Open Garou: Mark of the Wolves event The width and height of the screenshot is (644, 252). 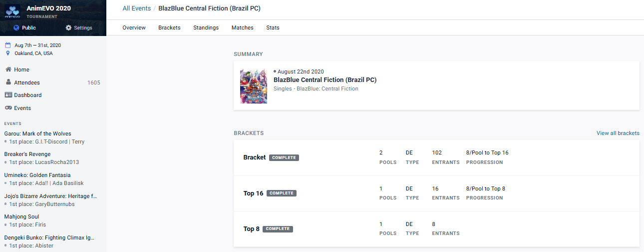[37, 133]
